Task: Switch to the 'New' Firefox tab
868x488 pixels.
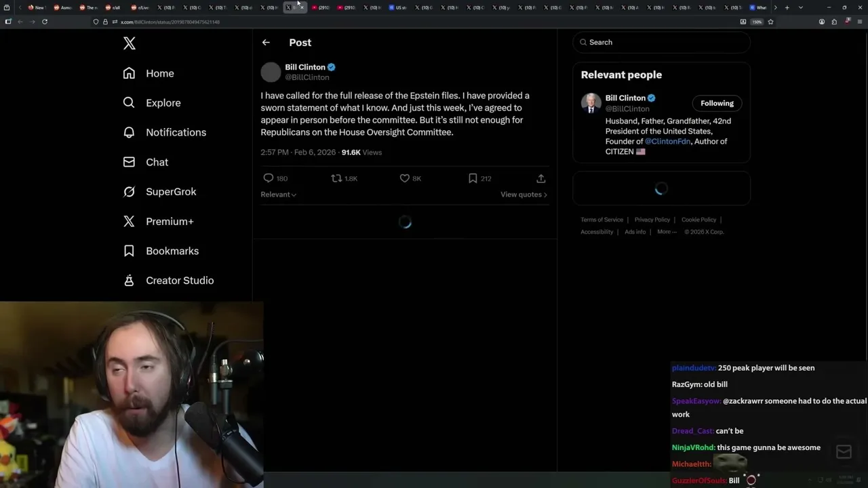Action: [x=36, y=7]
